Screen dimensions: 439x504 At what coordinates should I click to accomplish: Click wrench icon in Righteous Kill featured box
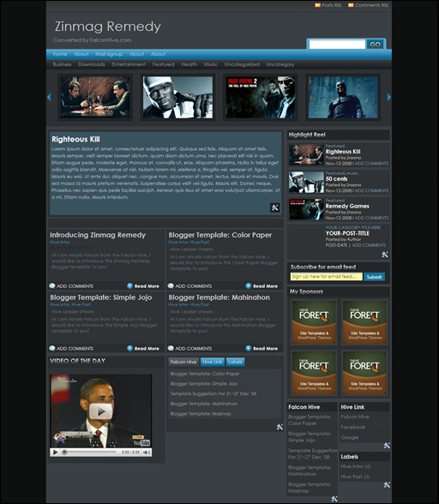274,207
